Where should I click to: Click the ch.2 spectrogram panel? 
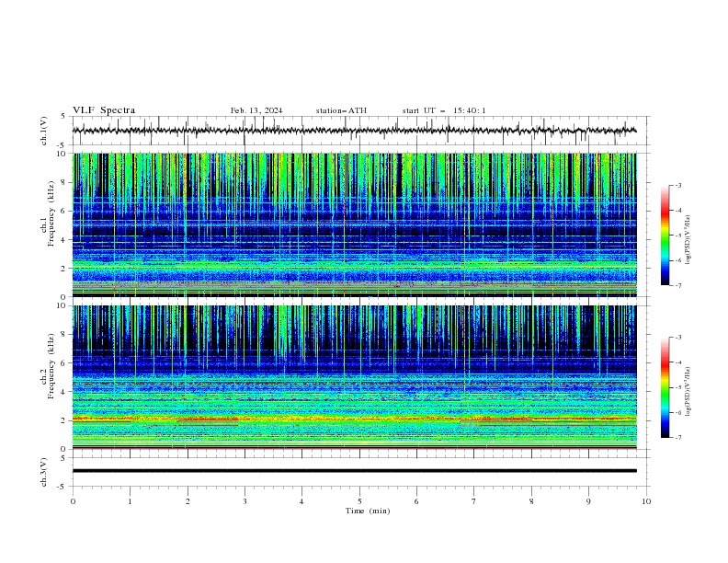(x=354, y=377)
